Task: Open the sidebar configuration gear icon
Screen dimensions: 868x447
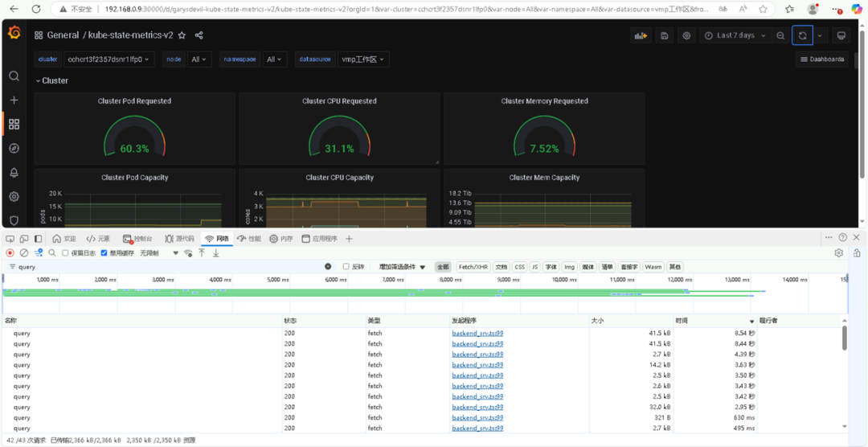Action: click(x=14, y=197)
